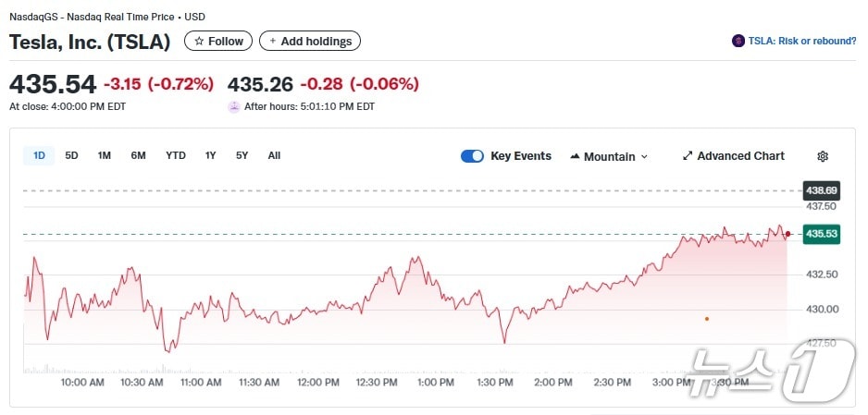View the 5Y chart range
This screenshot has width=868, height=415.
(242, 155)
